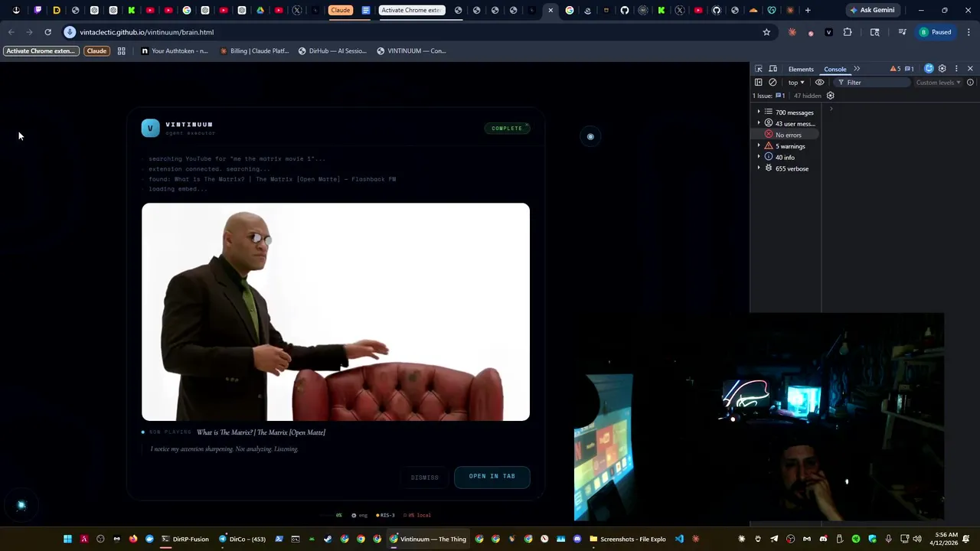Click the DevTools issues info icon
The width and height of the screenshot is (980, 551).
click(970, 83)
